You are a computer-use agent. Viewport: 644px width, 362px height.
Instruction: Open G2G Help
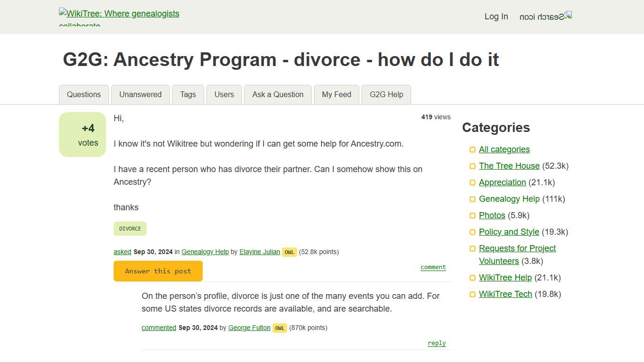[x=386, y=94]
